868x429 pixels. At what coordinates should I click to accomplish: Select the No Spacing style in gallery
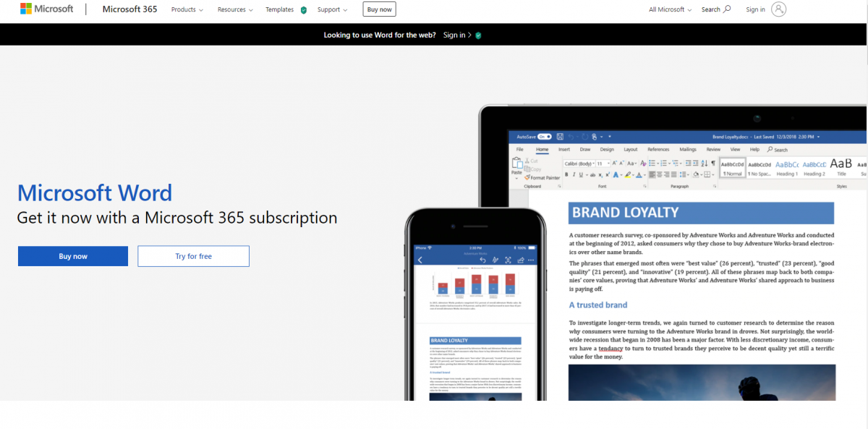pos(760,167)
